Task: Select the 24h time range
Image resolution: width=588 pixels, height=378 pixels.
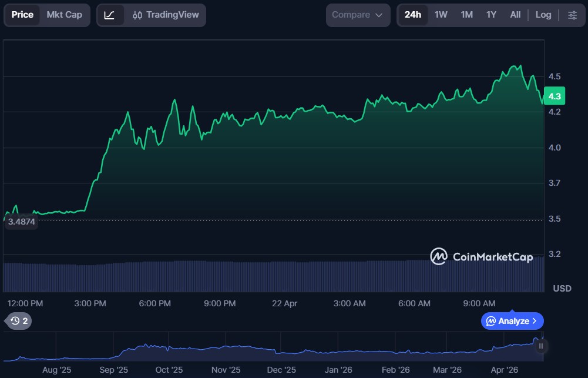Action: tap(412, 15)
